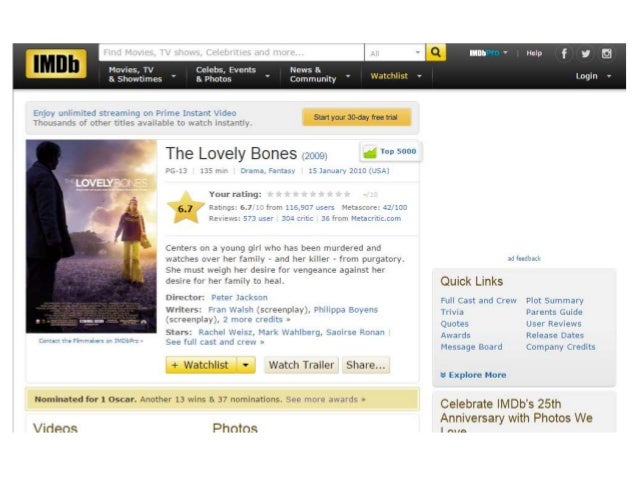This screenshot has height=479, width=638.
Task: Click The Lovely Bones poster image
Action: (91, 236)
